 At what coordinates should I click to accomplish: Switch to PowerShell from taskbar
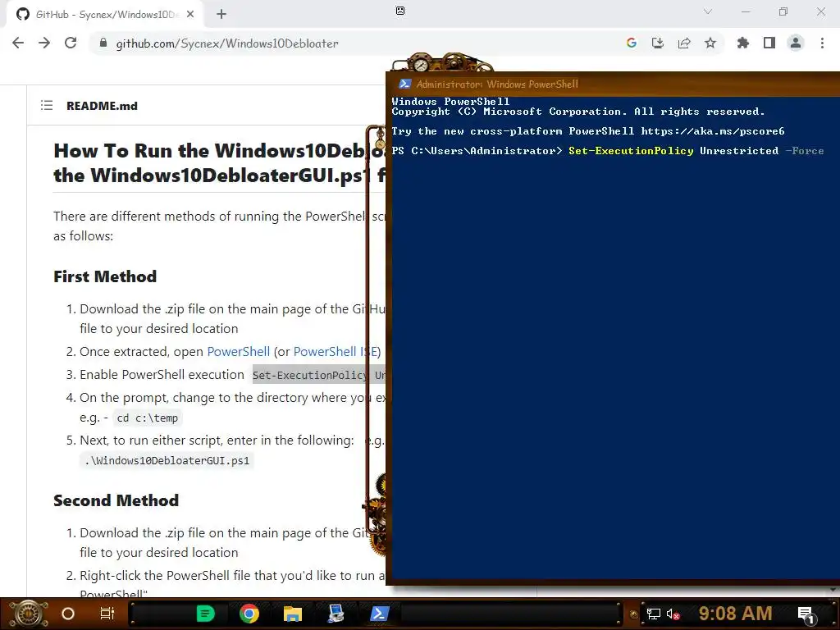tap(379, 614)
